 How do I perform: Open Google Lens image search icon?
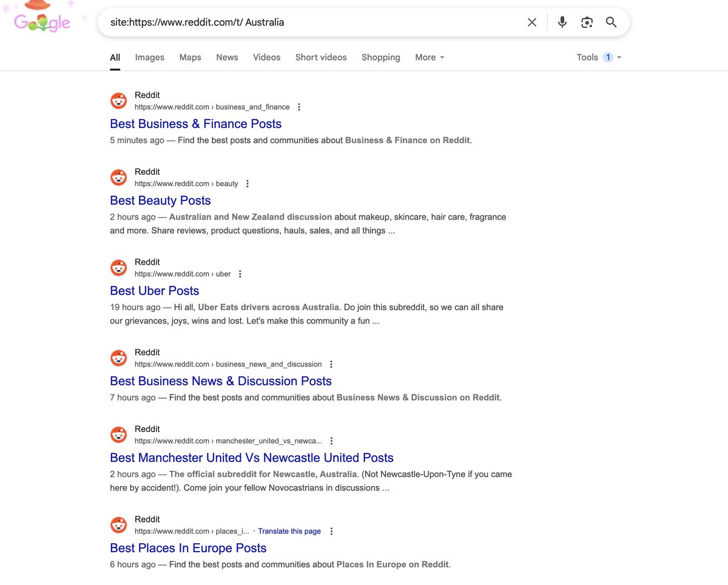tap(587, 22)
